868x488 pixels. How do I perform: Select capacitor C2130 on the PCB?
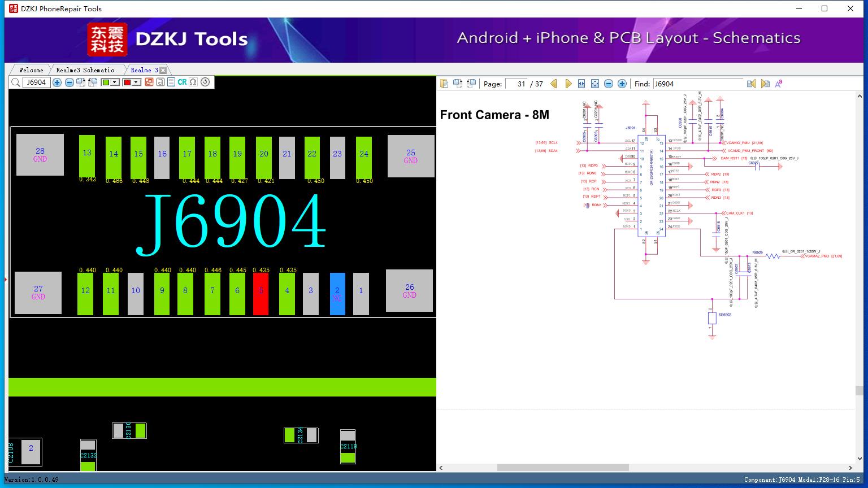129,431
